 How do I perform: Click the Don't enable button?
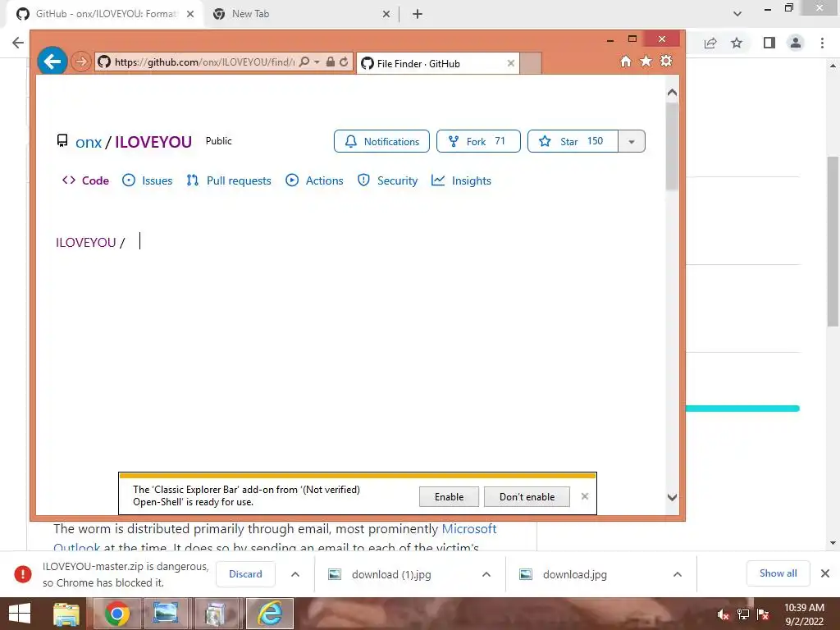[527, 496]
